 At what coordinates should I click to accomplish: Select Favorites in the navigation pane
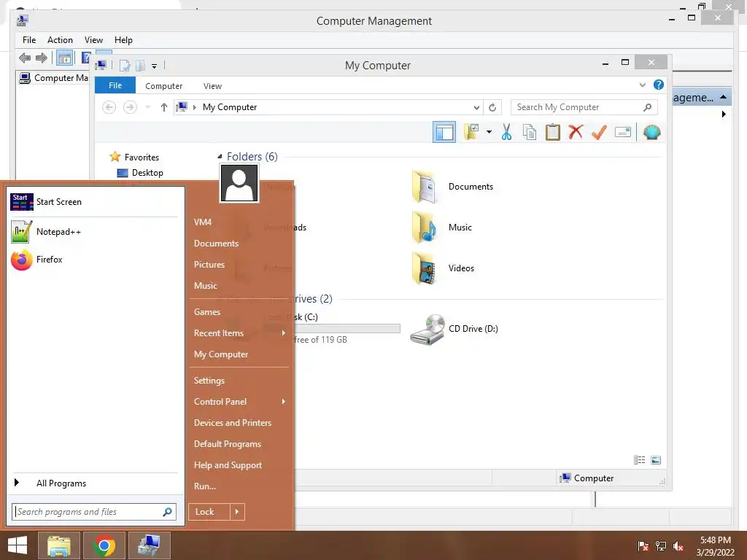click(135, 157)
